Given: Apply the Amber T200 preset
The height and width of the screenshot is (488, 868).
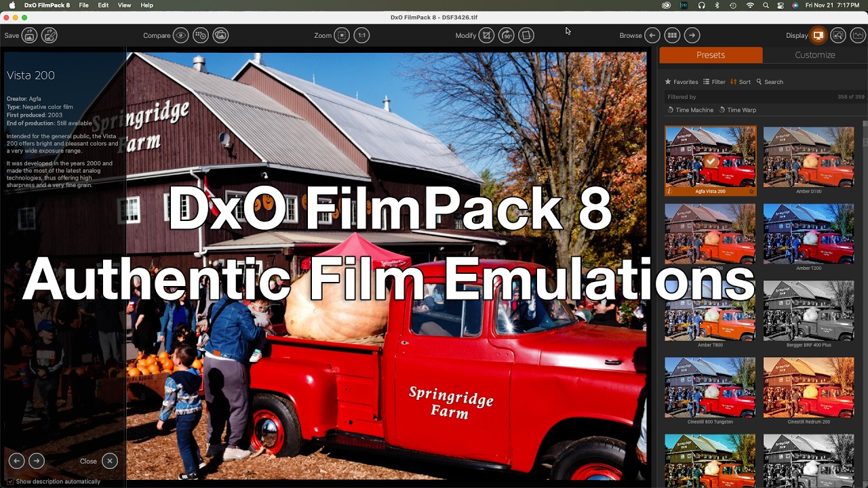Looking at the screenshot, I should [x=808, y=234].
